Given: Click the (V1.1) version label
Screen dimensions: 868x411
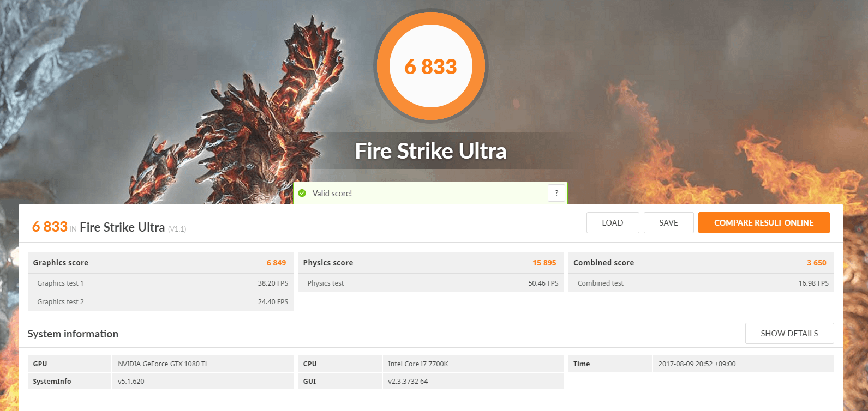Looking at the screenshot, I should pyautogui.click(x=177, y=229).
